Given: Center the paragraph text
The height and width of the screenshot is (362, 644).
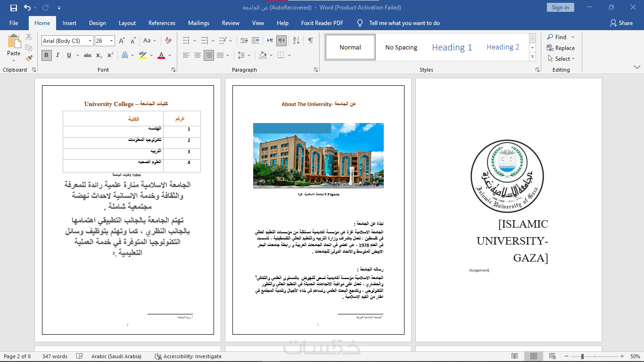Looking at the screenshot, I should (x=198, y=55).
